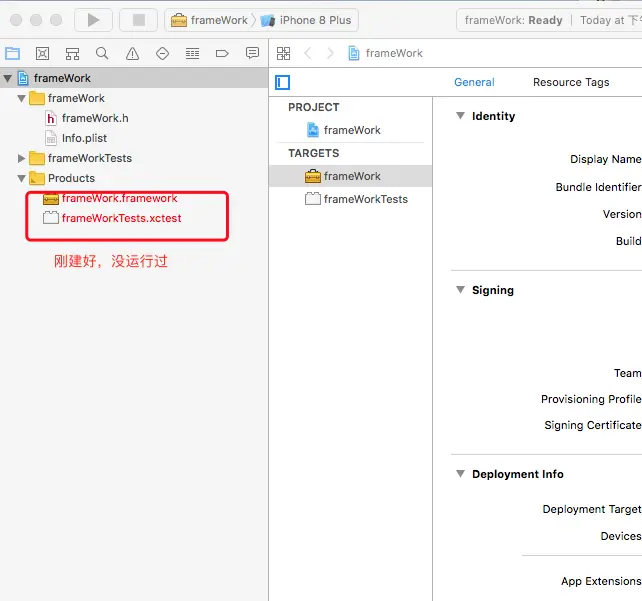Select the frameWork project root row
Image resolution: width=642 pixels, height=601 pixels.
point(134,78)
